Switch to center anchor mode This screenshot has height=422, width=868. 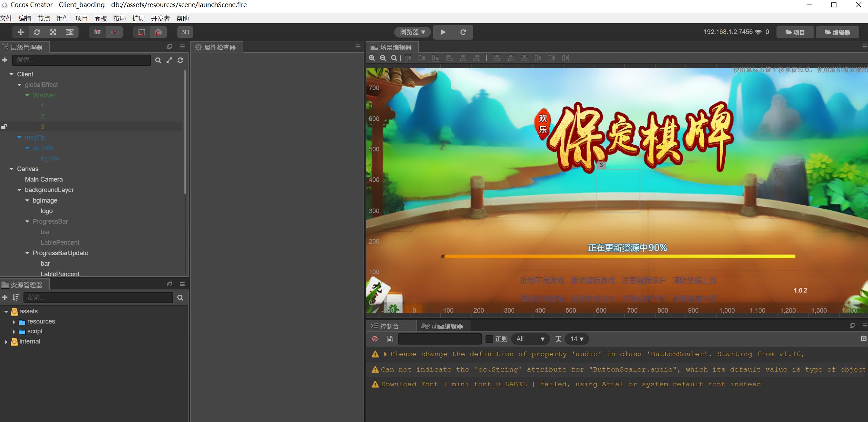[114, 32]
